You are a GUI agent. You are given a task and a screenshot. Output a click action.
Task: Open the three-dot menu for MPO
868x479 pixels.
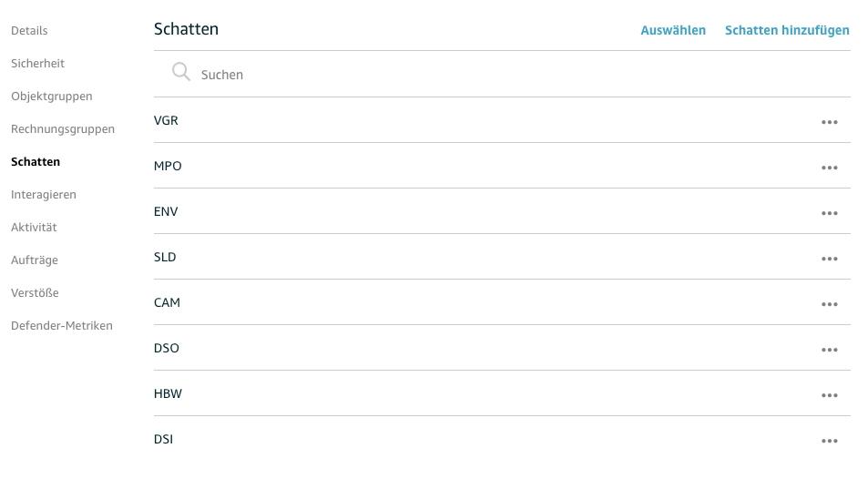pos(829,168)
